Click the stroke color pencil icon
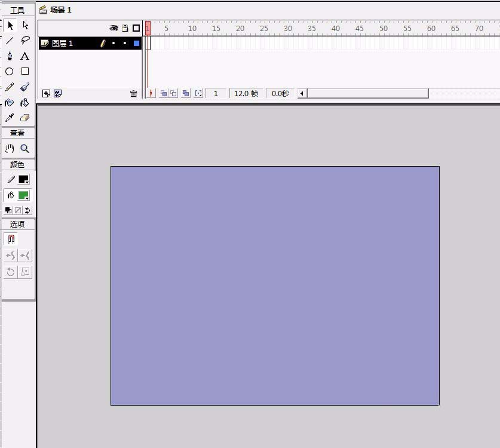This screenshot has height=448, width=500. click(11, 180)
